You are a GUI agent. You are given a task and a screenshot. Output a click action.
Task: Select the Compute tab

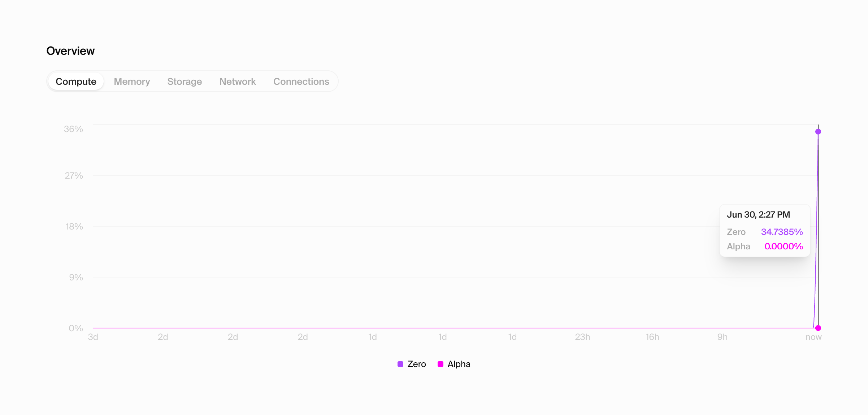click(x=76, y=82)
